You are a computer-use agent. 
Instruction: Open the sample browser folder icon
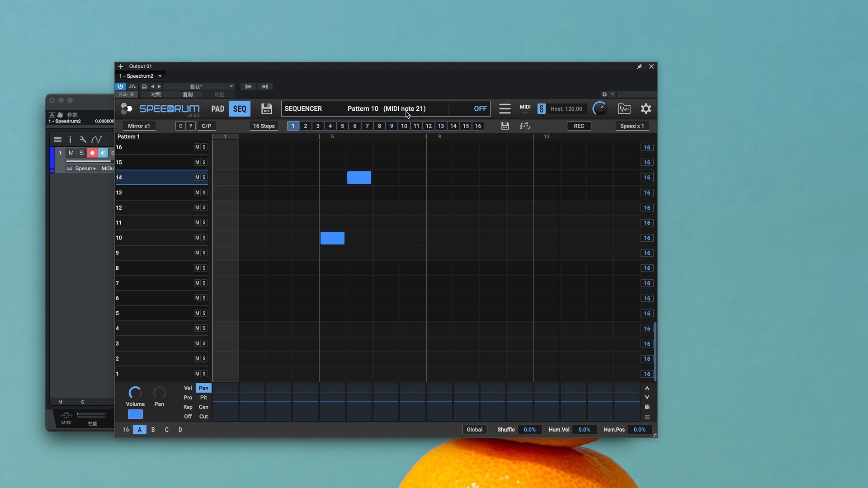[x=624, y=108]
